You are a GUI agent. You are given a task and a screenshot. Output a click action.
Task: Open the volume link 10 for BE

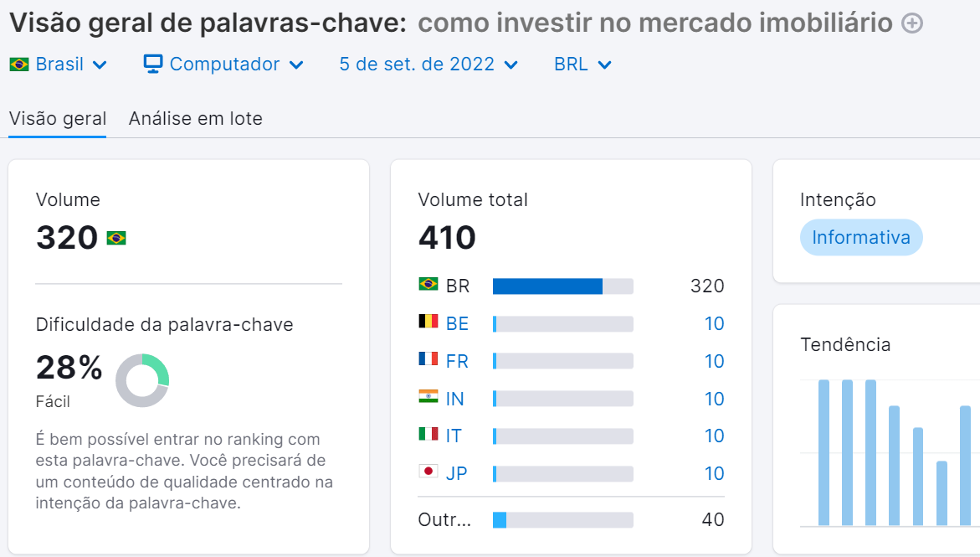click(715, 323)
